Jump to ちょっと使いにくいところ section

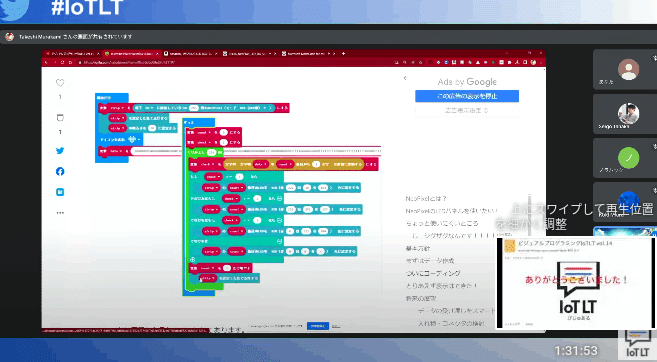[442, 223]
